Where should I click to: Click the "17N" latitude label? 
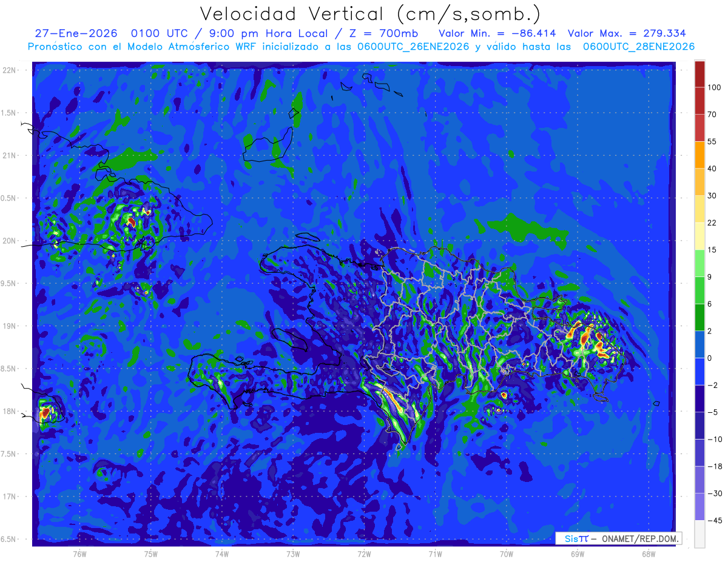tap(9, 497)
